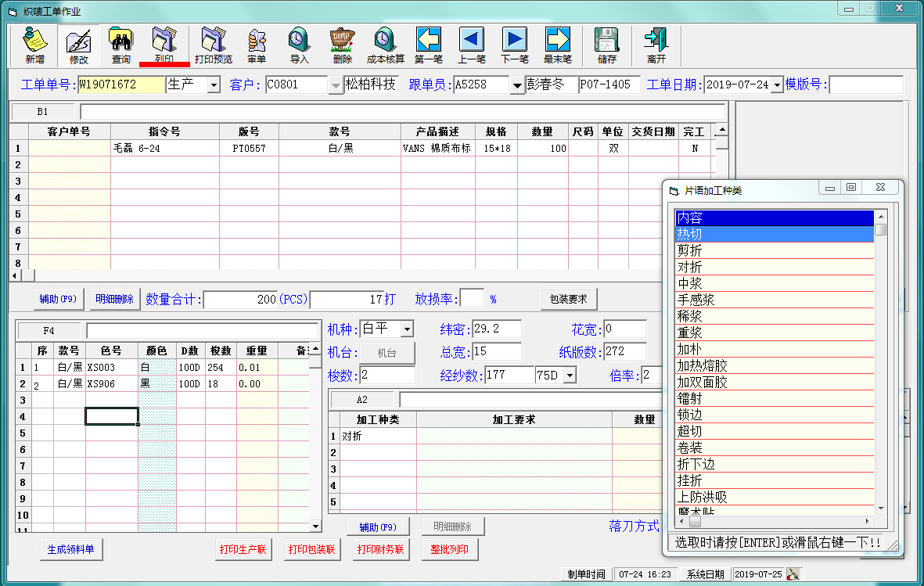
Task: Select 镭射 in processing type list
Action: click(775, 399)
